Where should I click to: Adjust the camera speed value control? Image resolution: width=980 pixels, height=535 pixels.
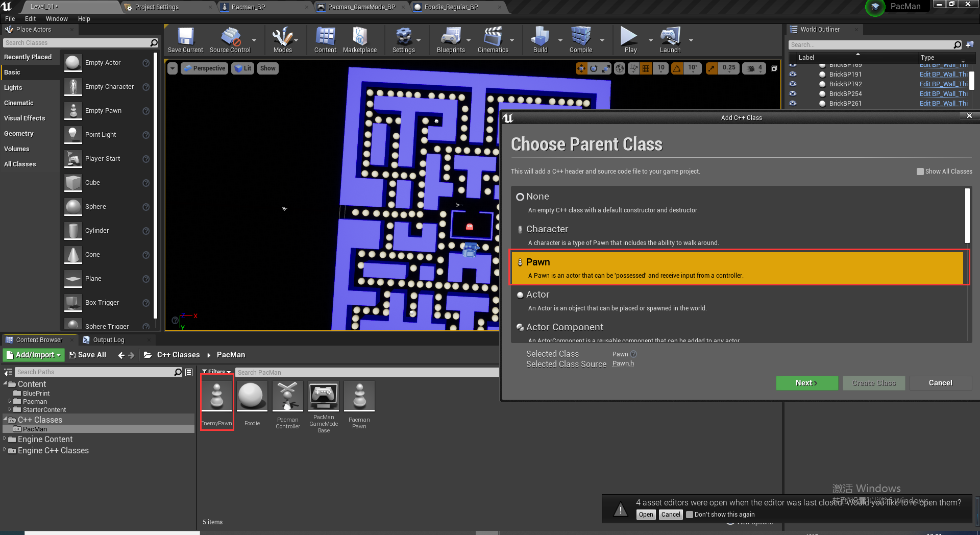point(754,68)
